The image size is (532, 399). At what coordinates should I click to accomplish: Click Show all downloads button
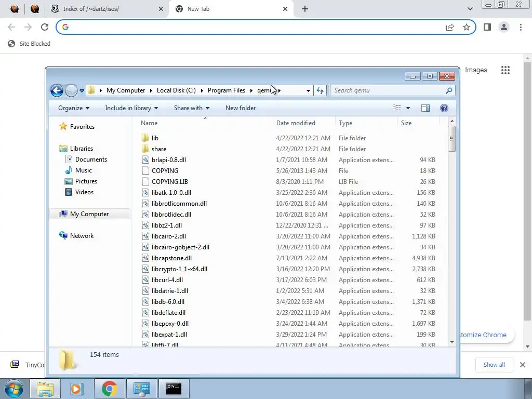coord(494,365)
